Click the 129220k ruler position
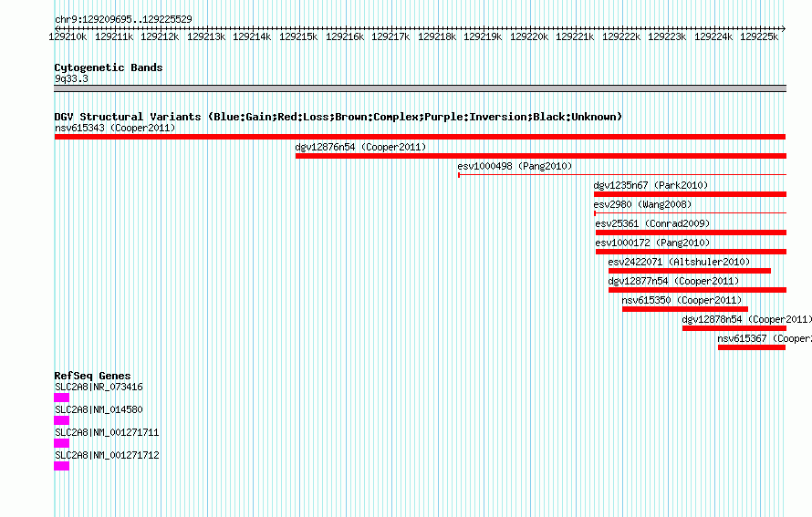The width and height of the screenshot is (812, 517). [529, 36]
